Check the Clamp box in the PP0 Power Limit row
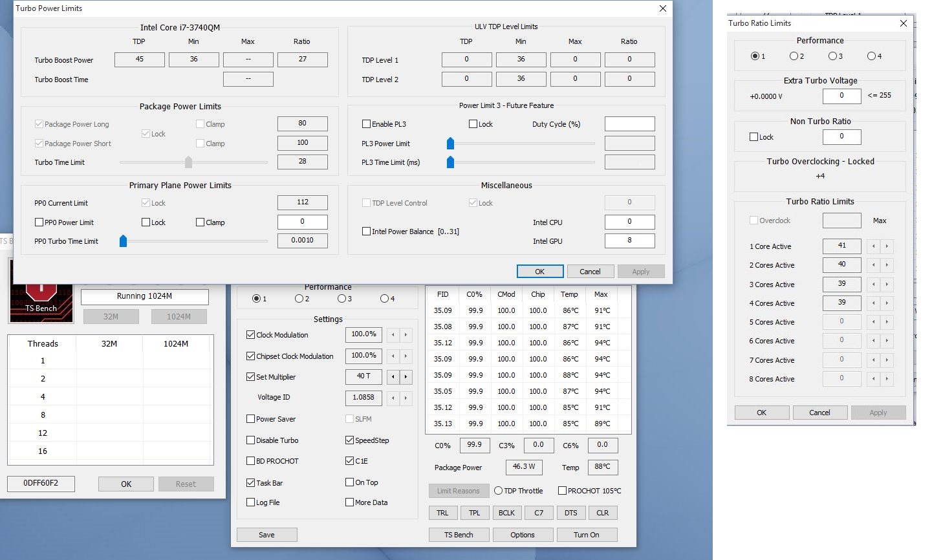Image resolution: width=932 pixels, height=560 pixels. [200, 222]
